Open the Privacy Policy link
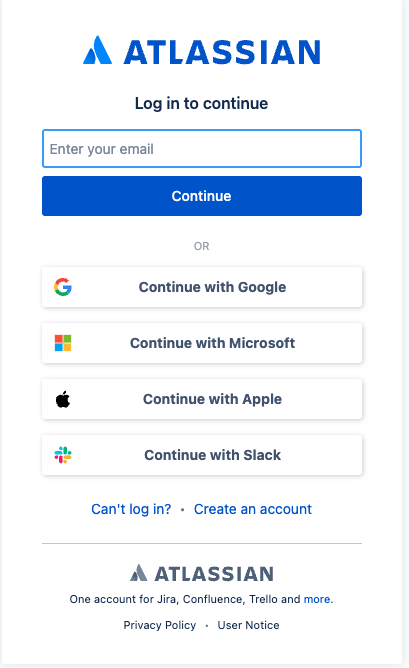 click(x=160, y=625)
